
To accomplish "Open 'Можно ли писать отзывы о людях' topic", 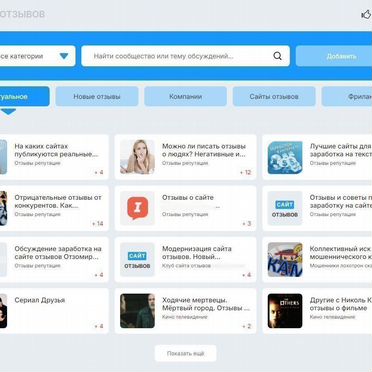I will pyautogui.click(x=204, y=150).
